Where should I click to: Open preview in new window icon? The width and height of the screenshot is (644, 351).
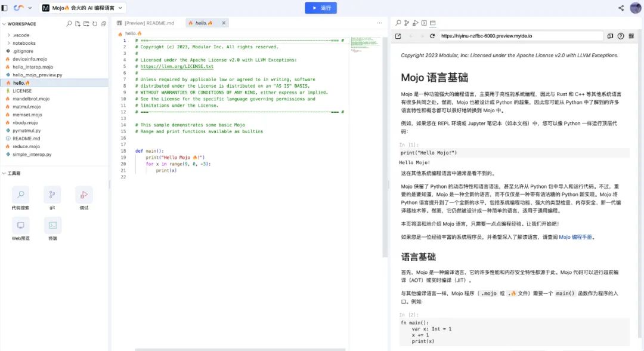398,36
